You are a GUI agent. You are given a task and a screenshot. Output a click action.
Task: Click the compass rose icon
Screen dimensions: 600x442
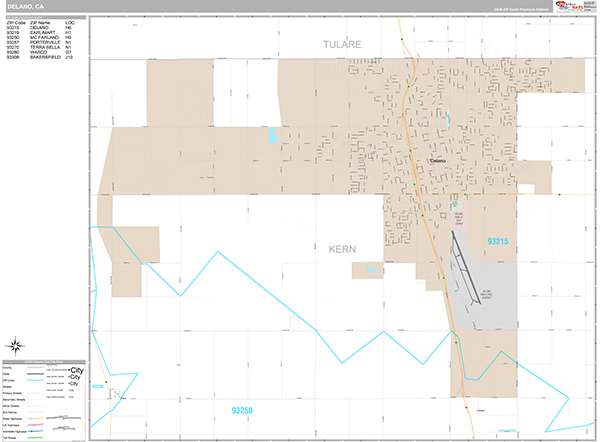16,346
